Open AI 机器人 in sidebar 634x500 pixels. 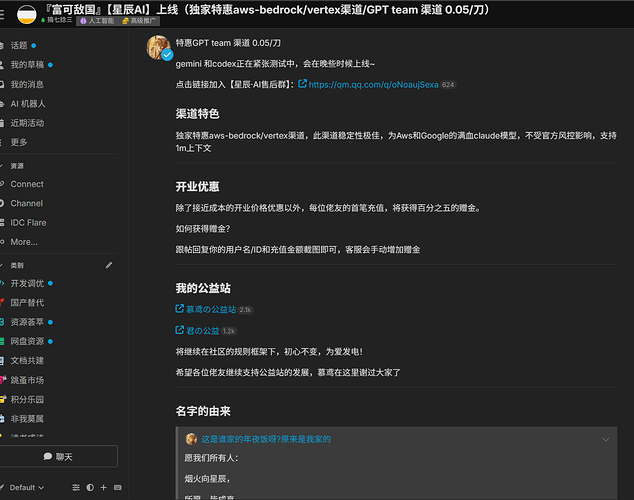point(26,104)
